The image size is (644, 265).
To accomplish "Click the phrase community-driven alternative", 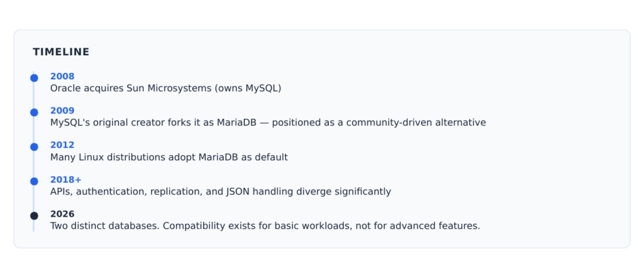I will tap(416, 122).
